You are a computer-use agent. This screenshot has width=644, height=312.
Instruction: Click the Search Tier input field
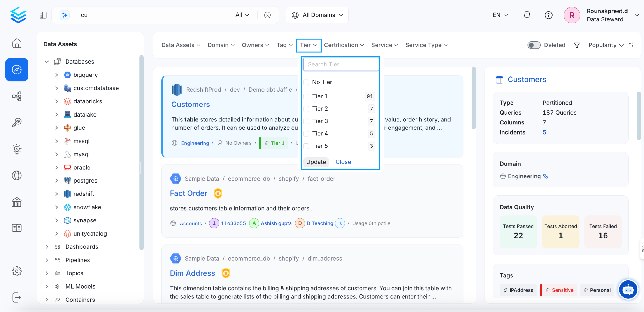tap(340, 64)
